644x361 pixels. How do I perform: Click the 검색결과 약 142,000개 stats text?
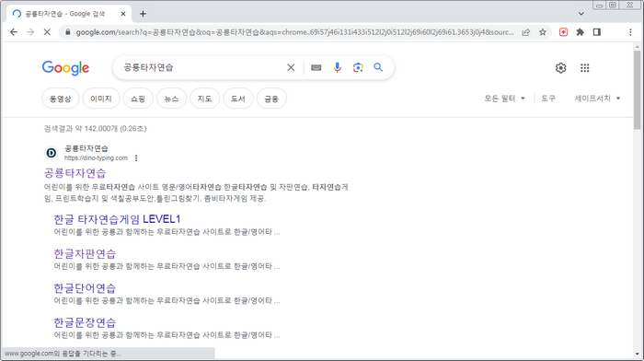pos(96,129)
